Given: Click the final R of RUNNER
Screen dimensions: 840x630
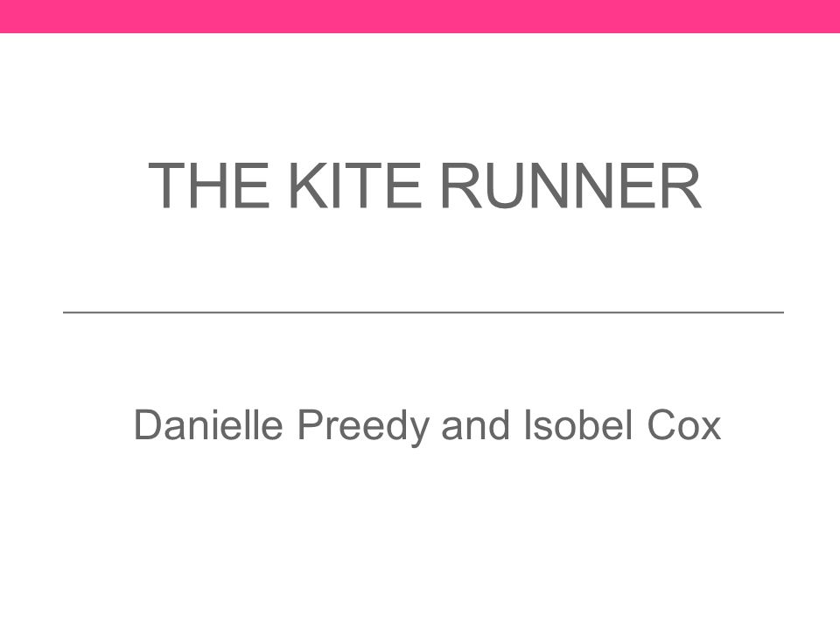Looking at the screenshot, I should tap(681, 185).
